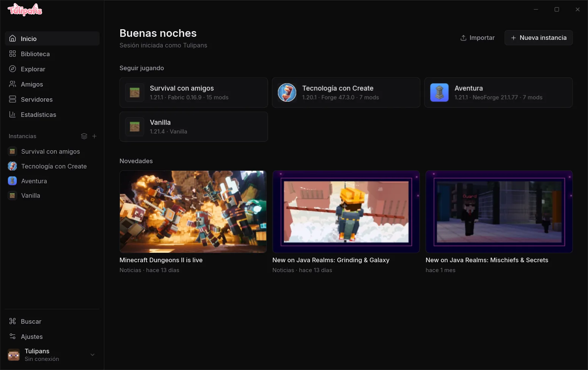Click the 'Sesión iniciada como Tulipans' text
Viewport: 588px width, 370px height.
point(163,45)
